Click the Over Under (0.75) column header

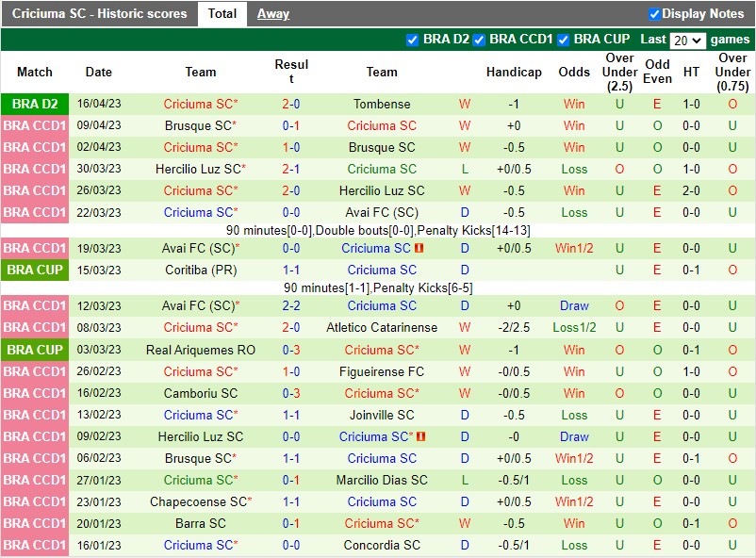732,72
